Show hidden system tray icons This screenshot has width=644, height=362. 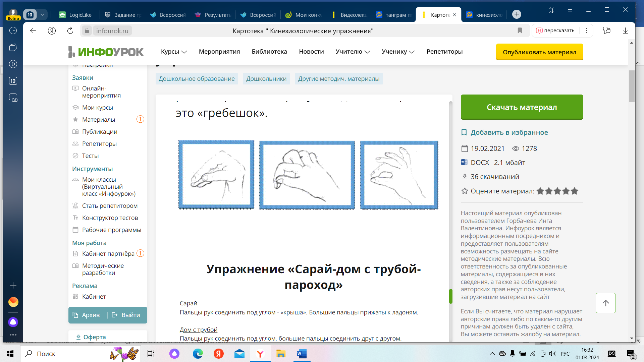(x=492, y=354)
